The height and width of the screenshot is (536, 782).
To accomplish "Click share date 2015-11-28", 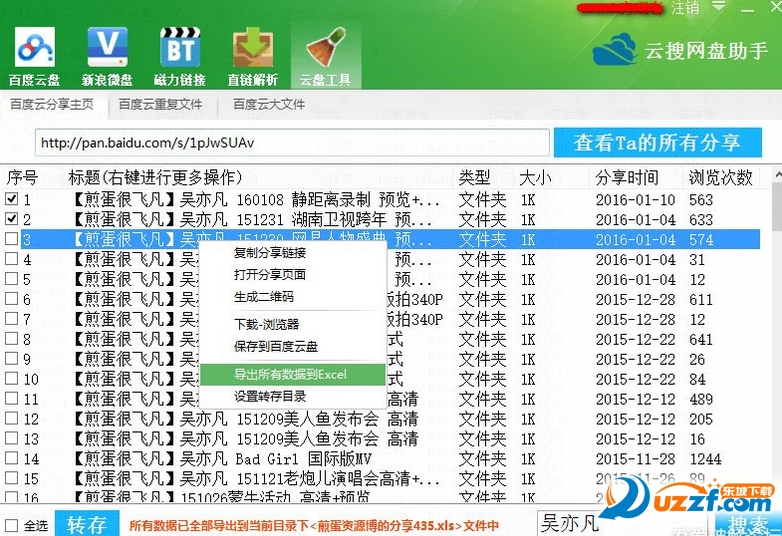I will click(635, 459).
